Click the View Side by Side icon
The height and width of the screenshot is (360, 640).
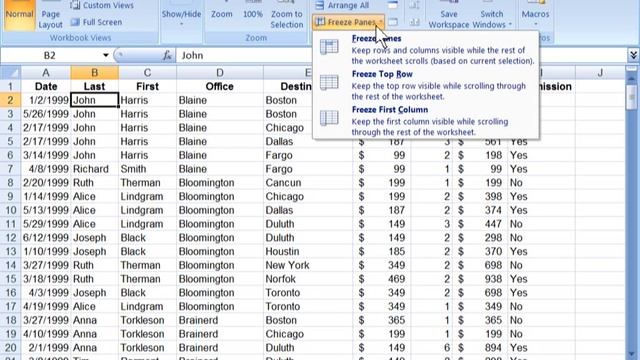coord(414,5)
